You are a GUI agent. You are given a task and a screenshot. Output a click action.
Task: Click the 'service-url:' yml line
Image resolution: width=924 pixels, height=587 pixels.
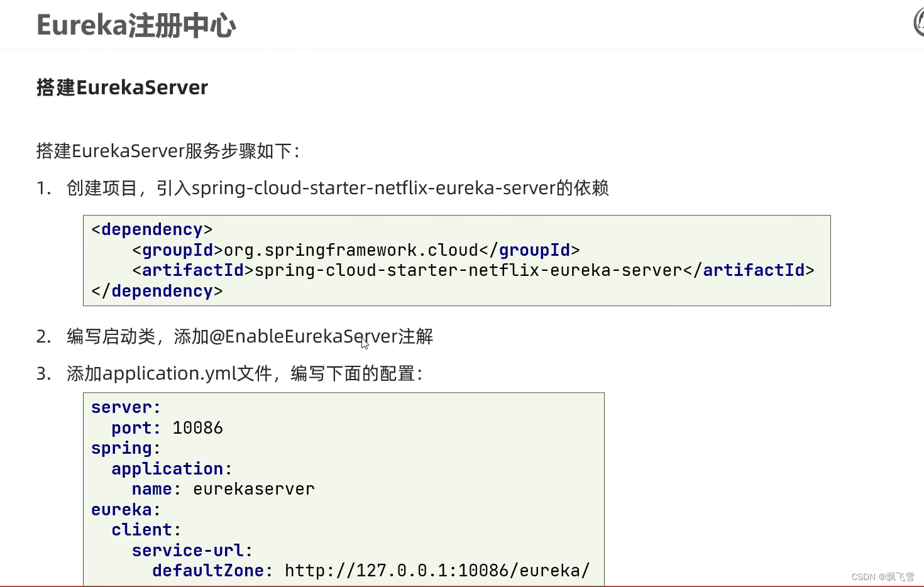point(192,551)
